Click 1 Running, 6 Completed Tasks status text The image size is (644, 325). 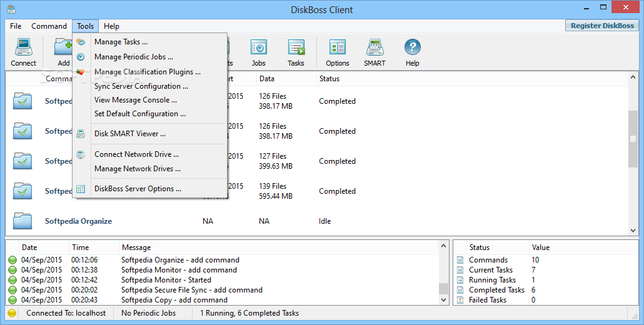249,313
